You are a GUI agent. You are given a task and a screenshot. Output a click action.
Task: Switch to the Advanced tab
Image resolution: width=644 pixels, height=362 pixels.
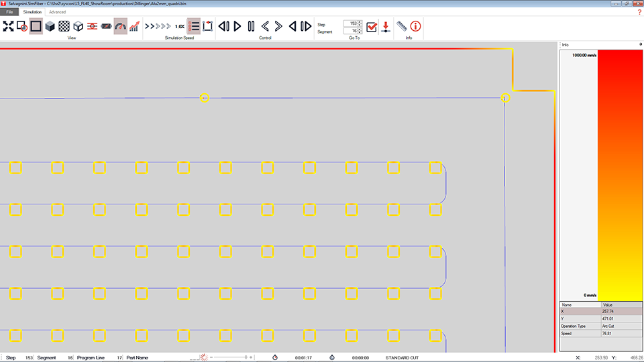pos(58,12)
